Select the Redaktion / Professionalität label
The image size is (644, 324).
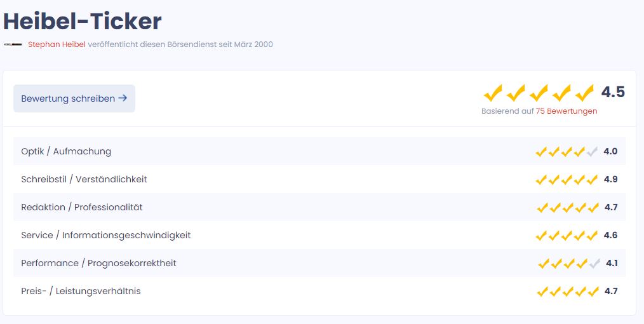click(x=82, y=207)
